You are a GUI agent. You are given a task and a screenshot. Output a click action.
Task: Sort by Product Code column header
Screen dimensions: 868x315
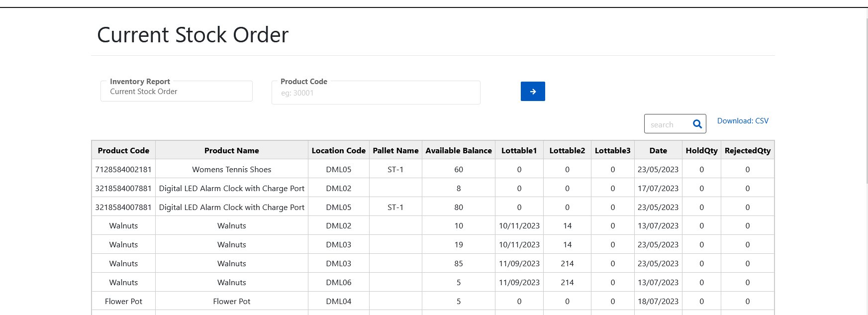click(123, 150)
